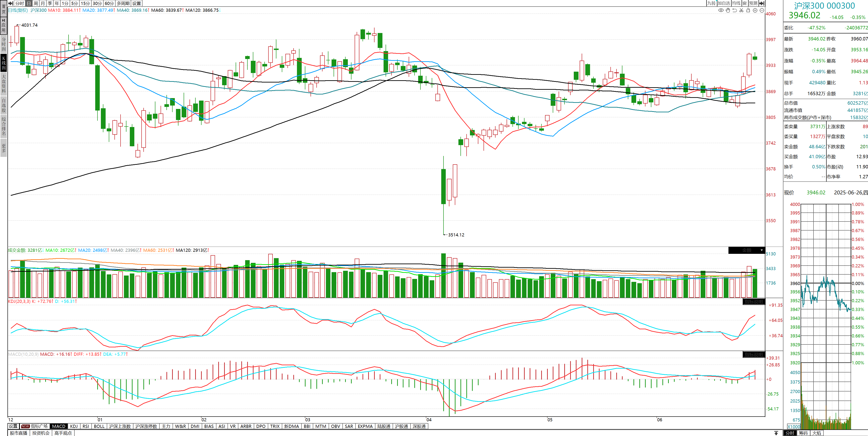Image resolution: width=868 pixels, height=436 pixels.
Task: Select the 陆股通 indicator tab
Action: coord(384,426)
